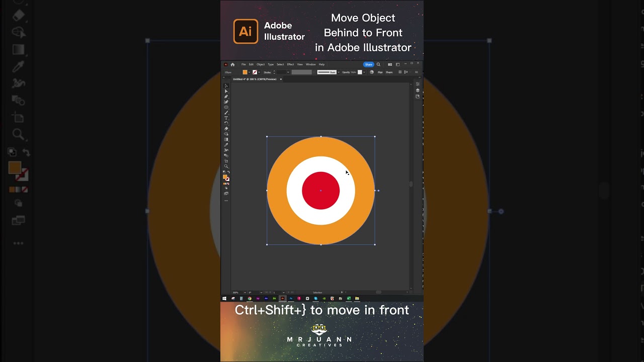Select the Artboard tool
Screen dimensions: 644x362
[226, 161]
